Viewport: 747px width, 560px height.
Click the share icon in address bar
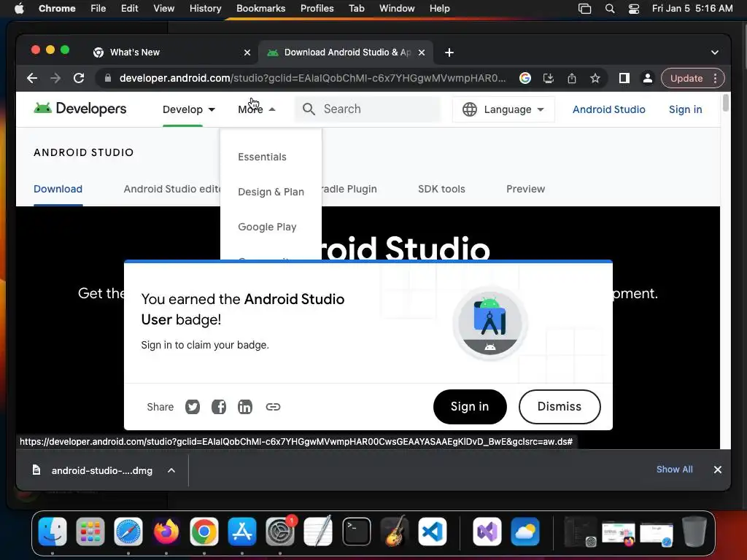tap(572, 78)
